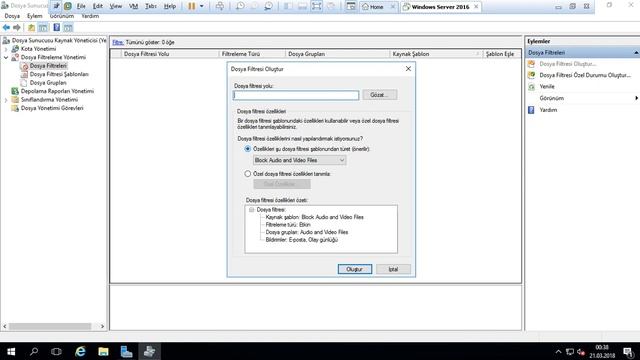
Task: Click the İptal button
Action: (393, 269)
